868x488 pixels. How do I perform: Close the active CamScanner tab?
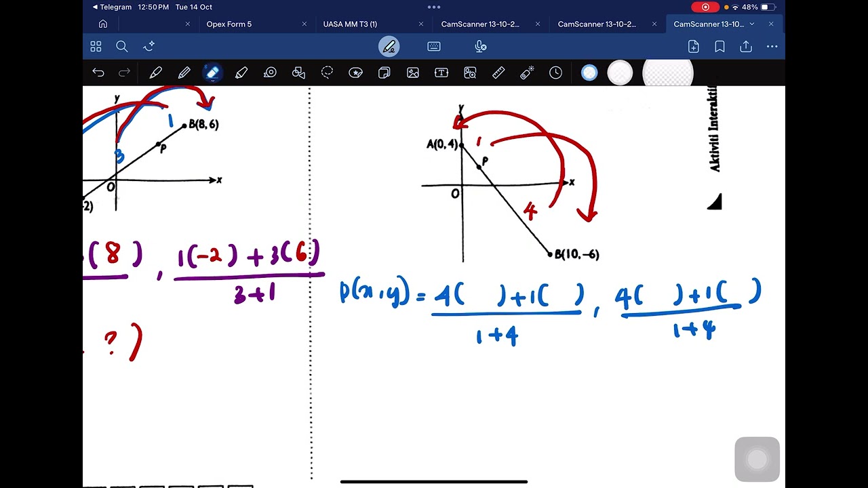pos(771,24)
